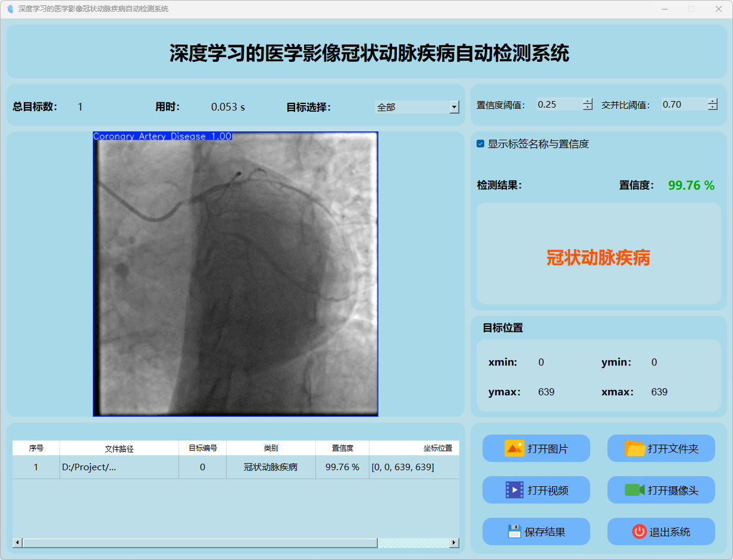Open the target selection dropdown showing 全部
The height and width of the screenshot is (560, 733).
coord(454,107)
